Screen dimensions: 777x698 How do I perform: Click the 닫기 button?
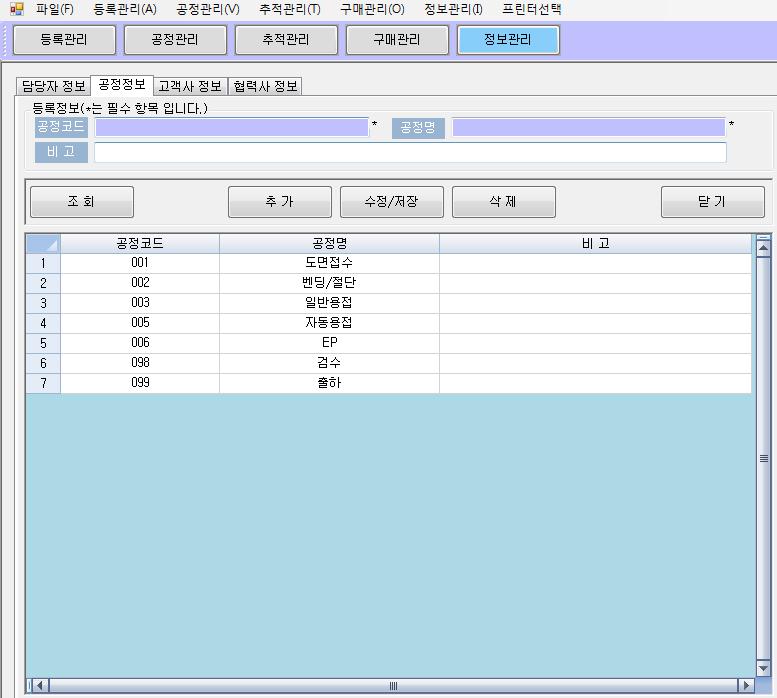click(712, 202)
